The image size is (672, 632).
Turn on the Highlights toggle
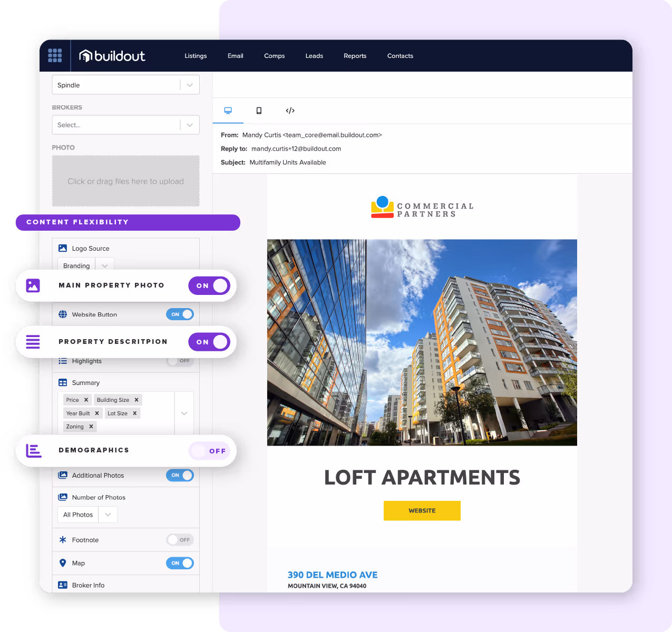click(180, 361)
